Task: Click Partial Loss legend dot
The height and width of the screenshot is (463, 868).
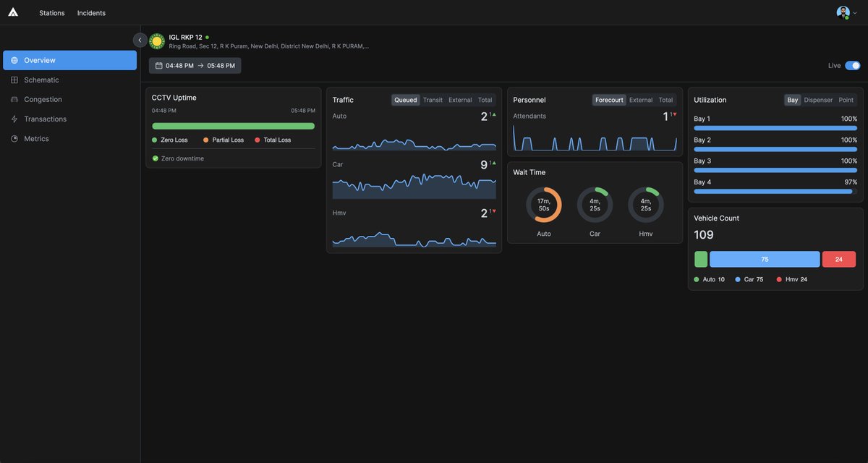Action: [206, 140]
